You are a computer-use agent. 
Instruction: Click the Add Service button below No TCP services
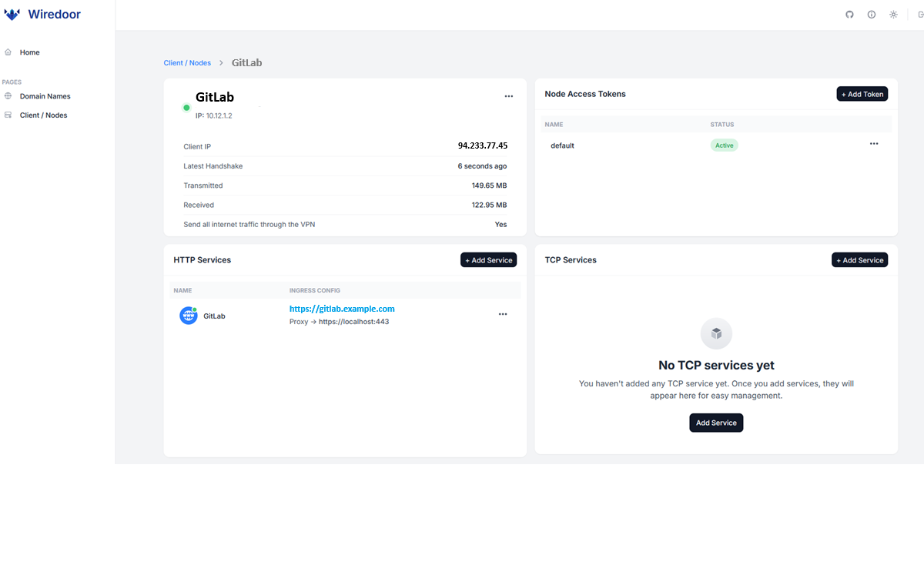(716, 423)
